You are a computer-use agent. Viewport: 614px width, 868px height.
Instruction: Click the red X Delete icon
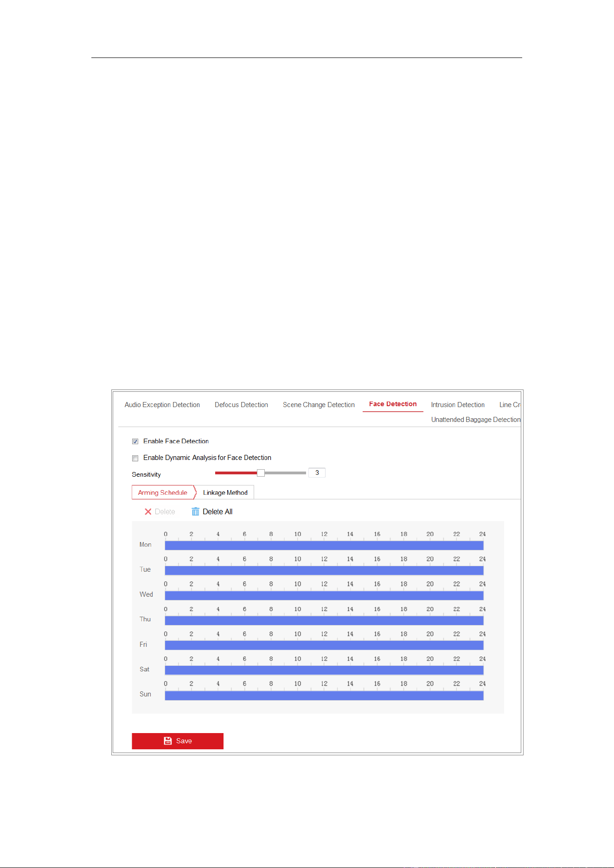[148, 511]
